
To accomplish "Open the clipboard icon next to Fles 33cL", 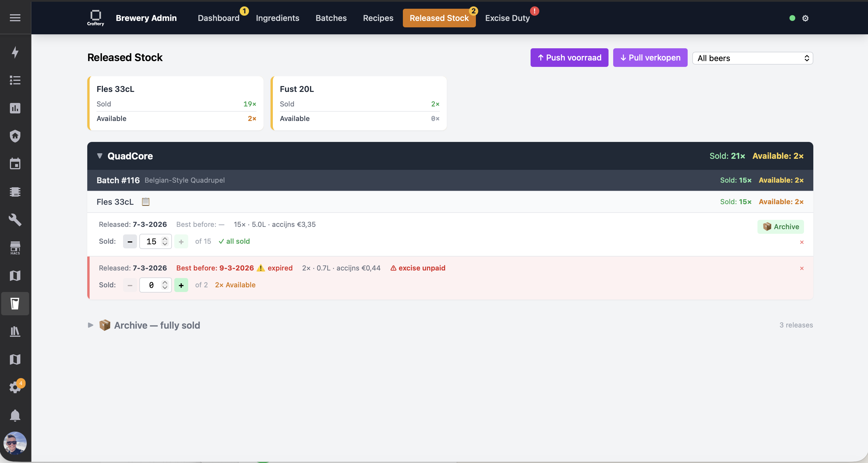I will click(145, 202).
